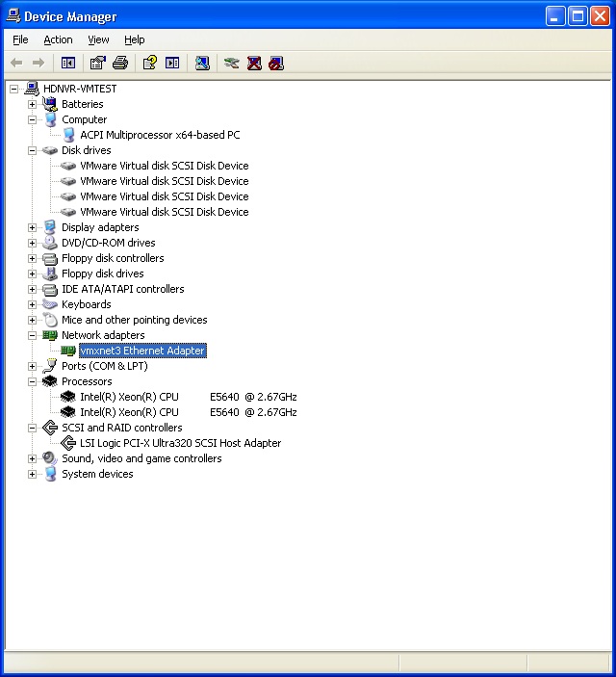Select the second Intel Xeon E5640 CPU
The image size is (616, 677).
189,412
